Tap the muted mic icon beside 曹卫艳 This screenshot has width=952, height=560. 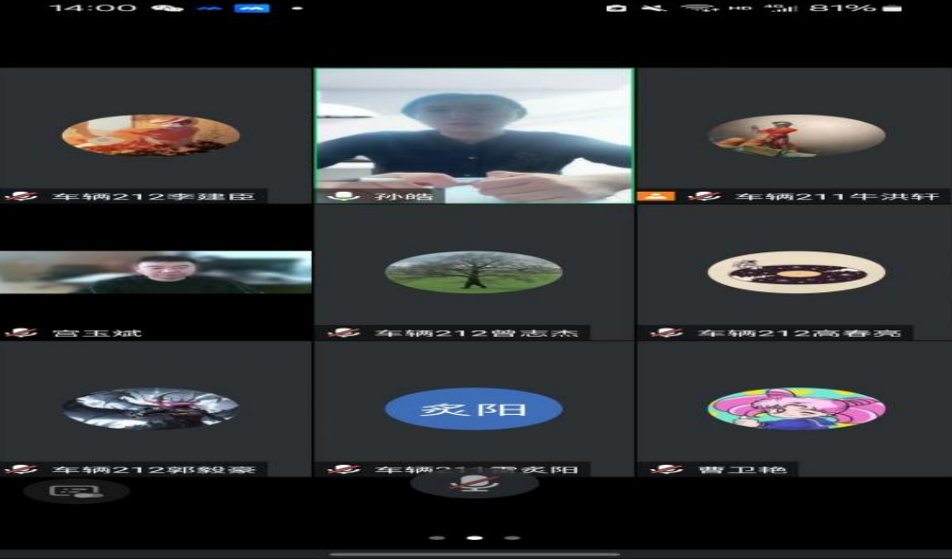[666, 469]
